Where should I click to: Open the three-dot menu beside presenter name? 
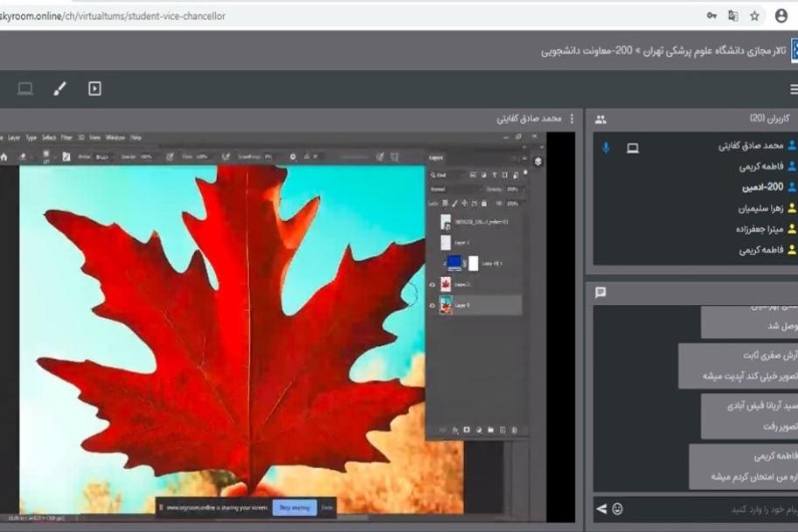click(572, 119)
